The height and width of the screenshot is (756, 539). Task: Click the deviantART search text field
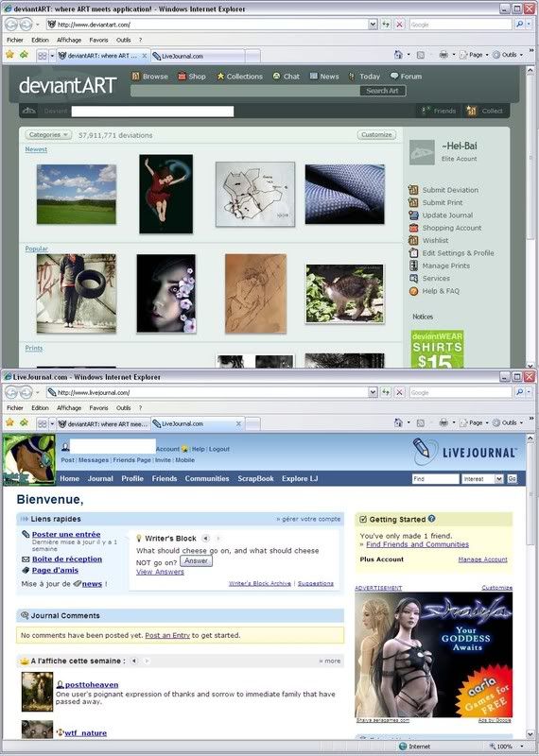point(245,91)
